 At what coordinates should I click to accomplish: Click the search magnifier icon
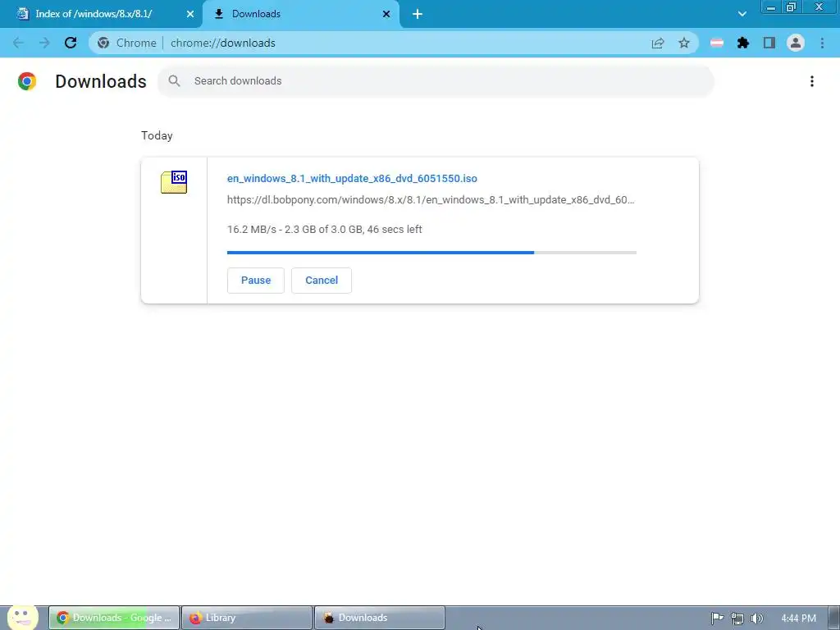174,81
